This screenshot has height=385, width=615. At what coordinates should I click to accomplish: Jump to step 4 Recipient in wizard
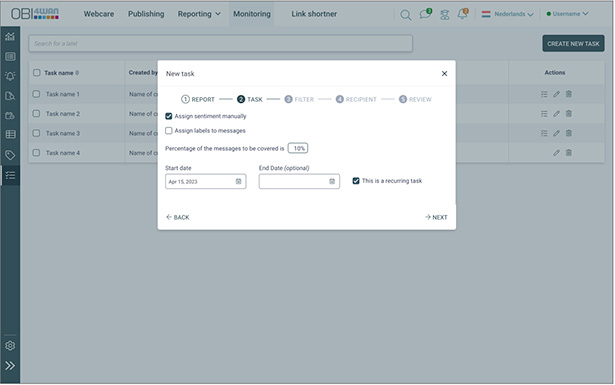tap(356, 100)
